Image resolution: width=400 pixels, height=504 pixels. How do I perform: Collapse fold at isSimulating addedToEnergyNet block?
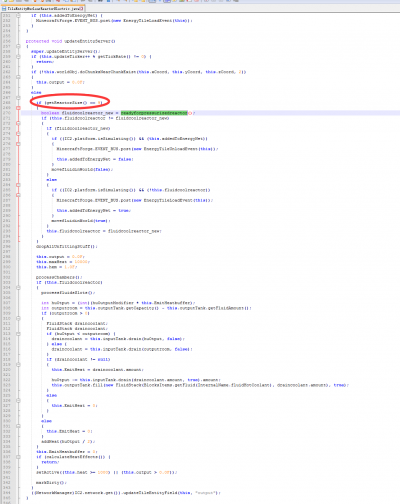(x=18, y=144)
